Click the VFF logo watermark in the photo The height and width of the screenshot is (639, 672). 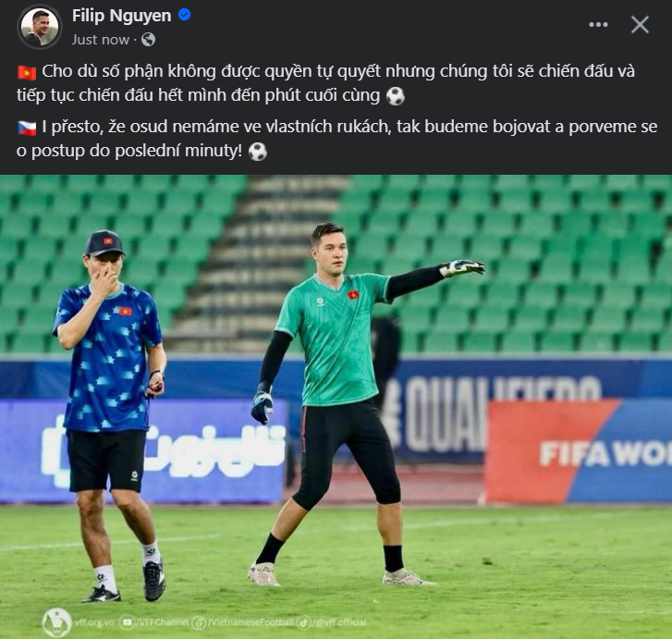pyautogui.click(x=56, y=622)
